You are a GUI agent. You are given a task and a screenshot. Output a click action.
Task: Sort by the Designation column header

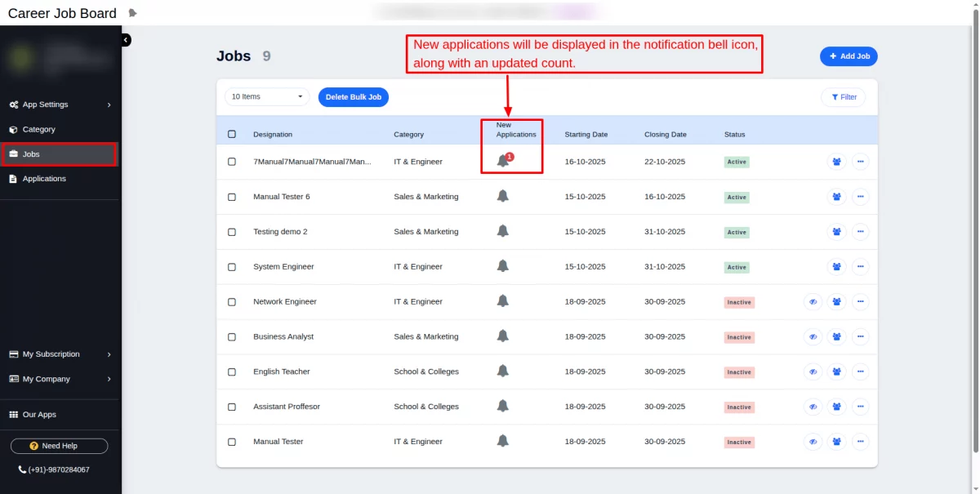point(273,134)
